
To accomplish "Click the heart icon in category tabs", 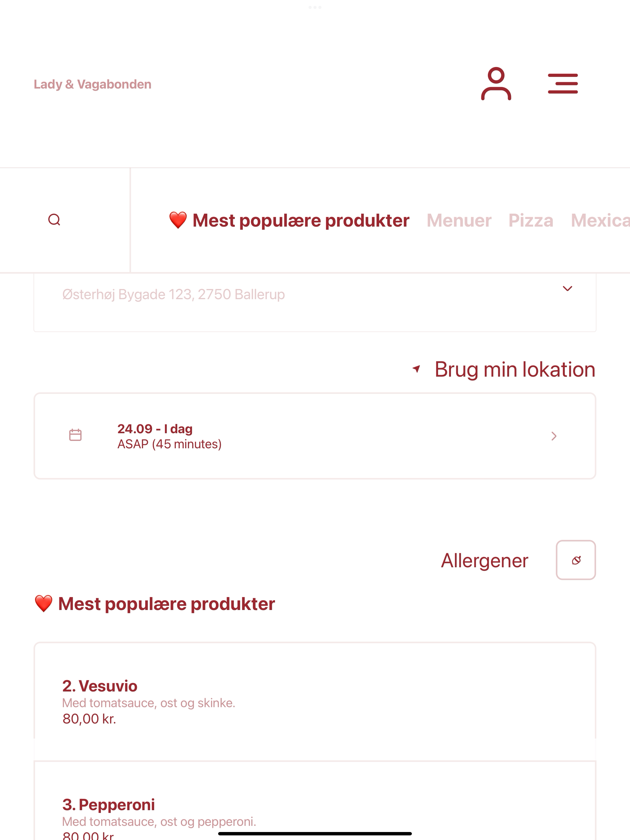I will [x=178, y=220].
